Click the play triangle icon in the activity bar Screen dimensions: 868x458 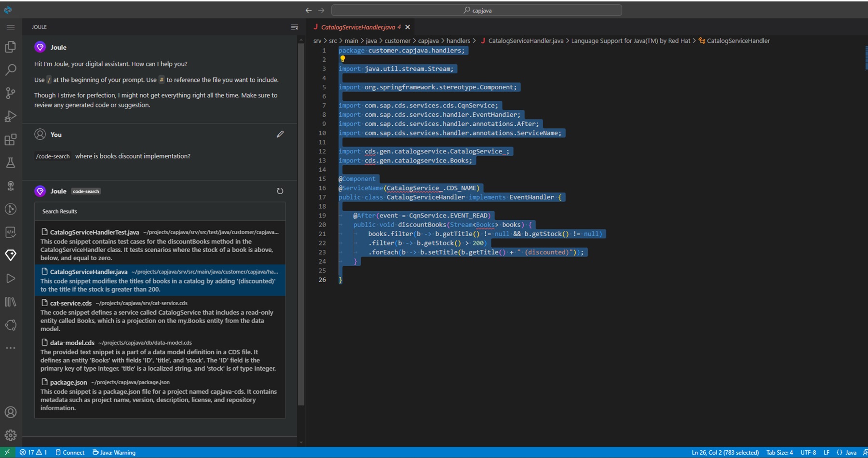tap(11, 279)
